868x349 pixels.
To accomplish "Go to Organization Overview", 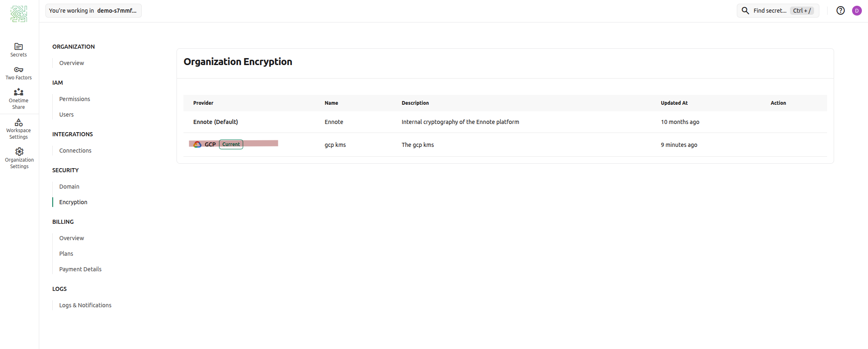I will point(72,63).
